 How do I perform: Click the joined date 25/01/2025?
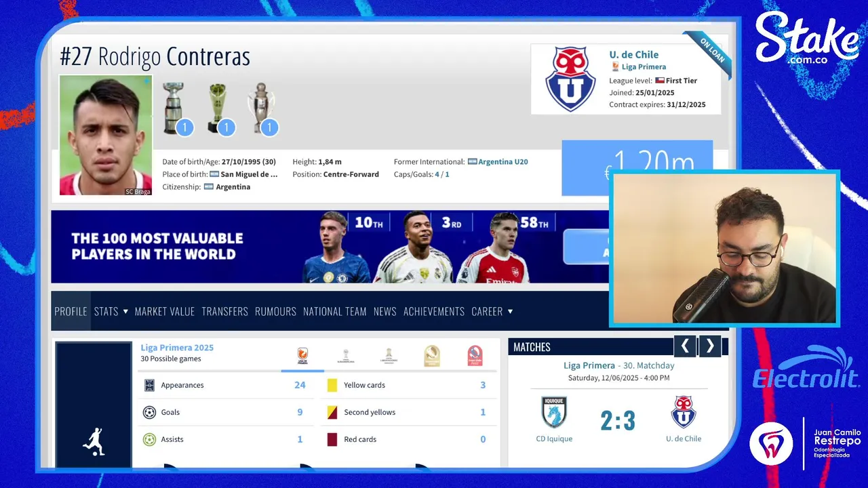click(x=654, y=93)
